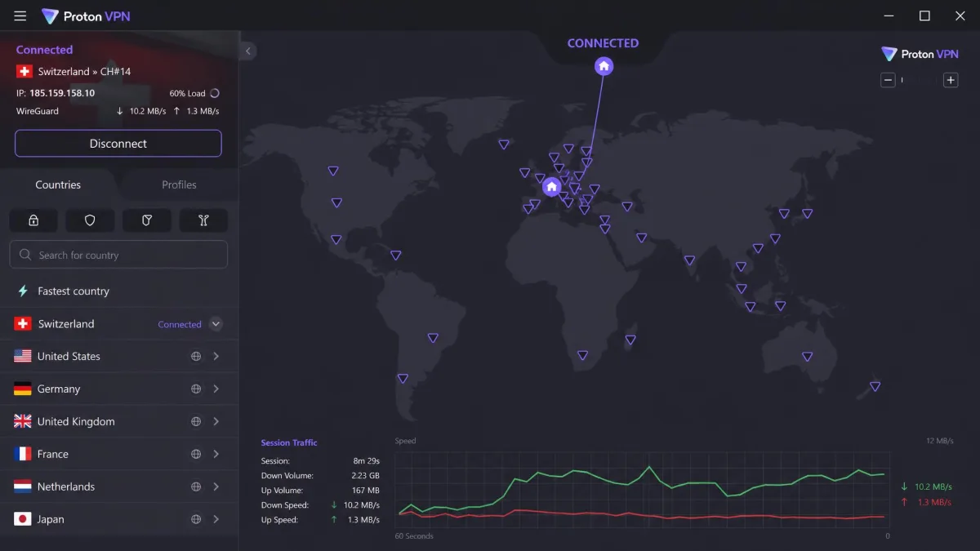Click the Down Volume value 2.23 GB
The width and height of the screenshot is (980, 551).
pyautogui.click(x=364, y=476)
